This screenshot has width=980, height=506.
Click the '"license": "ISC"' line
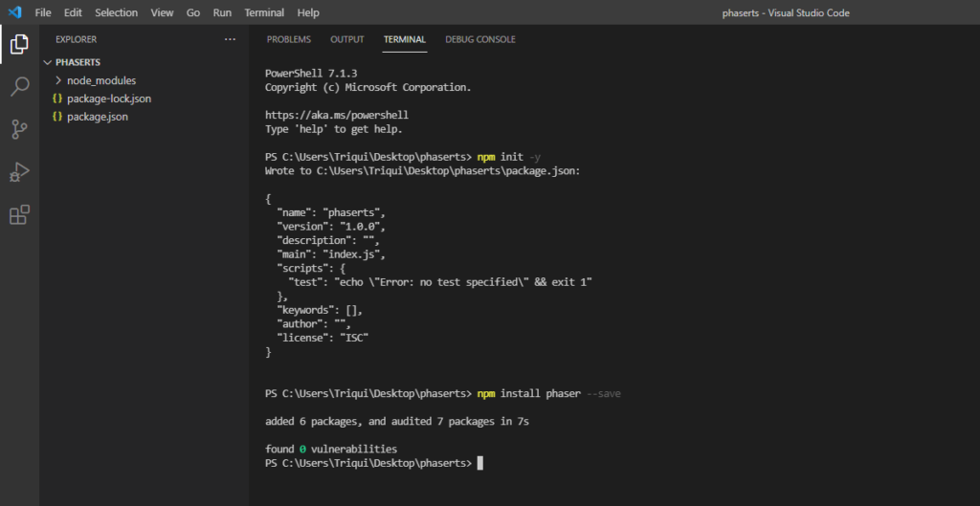click(323, 338)
